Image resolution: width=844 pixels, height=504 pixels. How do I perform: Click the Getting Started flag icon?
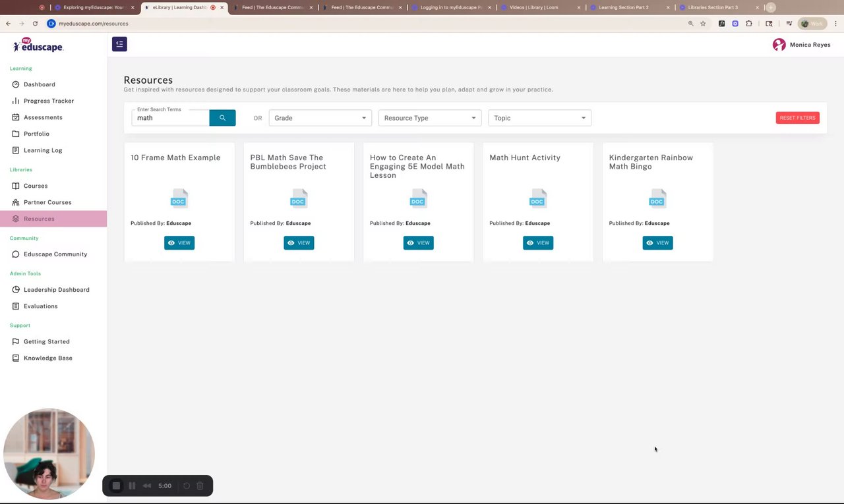tap(16, 342)
